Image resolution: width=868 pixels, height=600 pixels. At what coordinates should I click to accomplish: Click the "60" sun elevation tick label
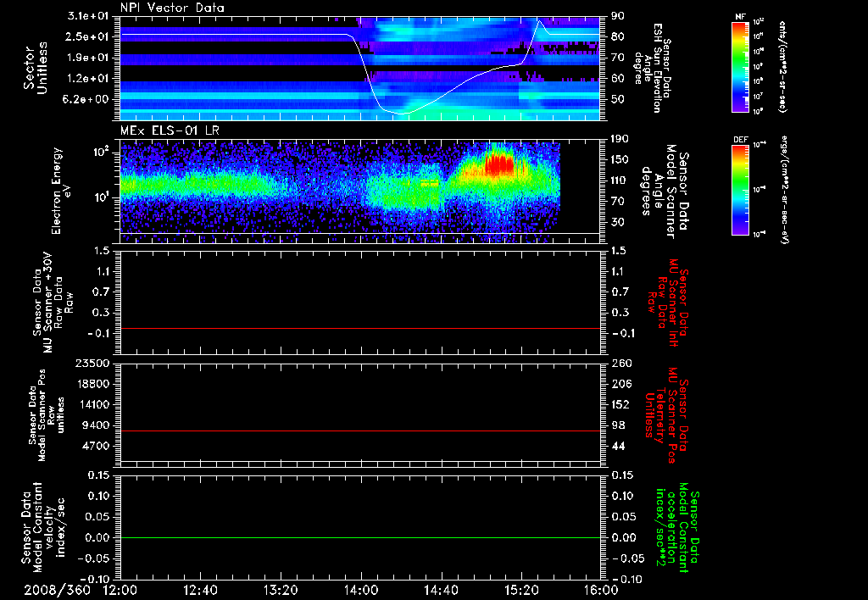click(617, 79)
